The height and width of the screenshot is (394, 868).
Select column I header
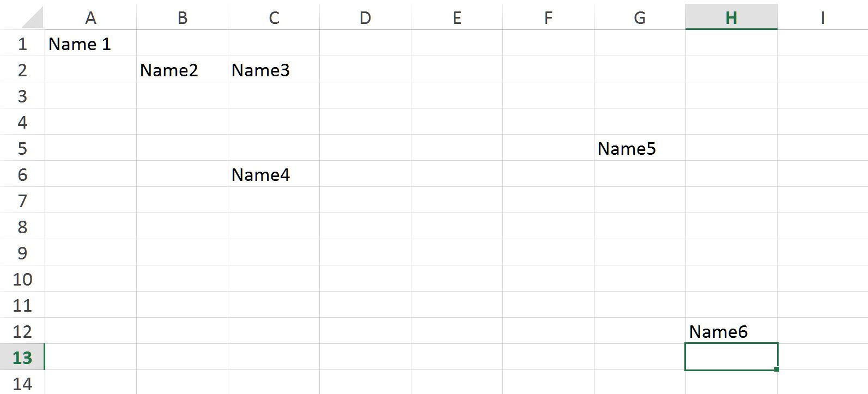(x=822, y=17)
